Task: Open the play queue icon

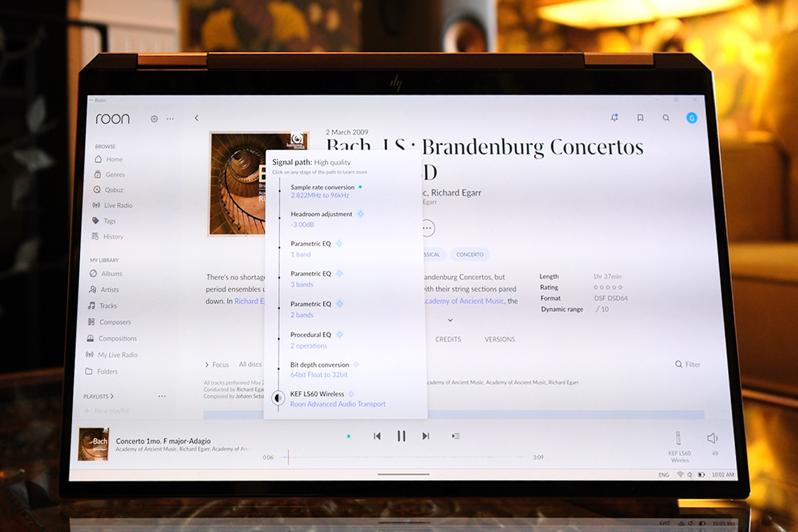Action: click(x=456, y=436)
